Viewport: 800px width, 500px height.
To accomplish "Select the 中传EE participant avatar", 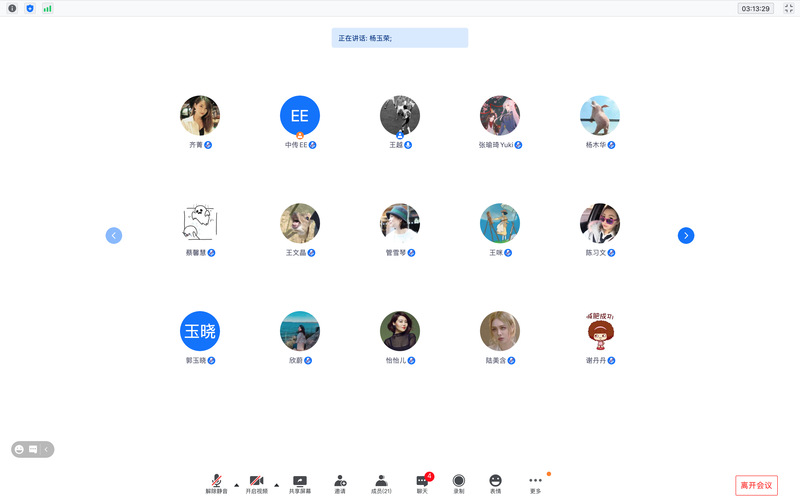I will click(300, 116).
